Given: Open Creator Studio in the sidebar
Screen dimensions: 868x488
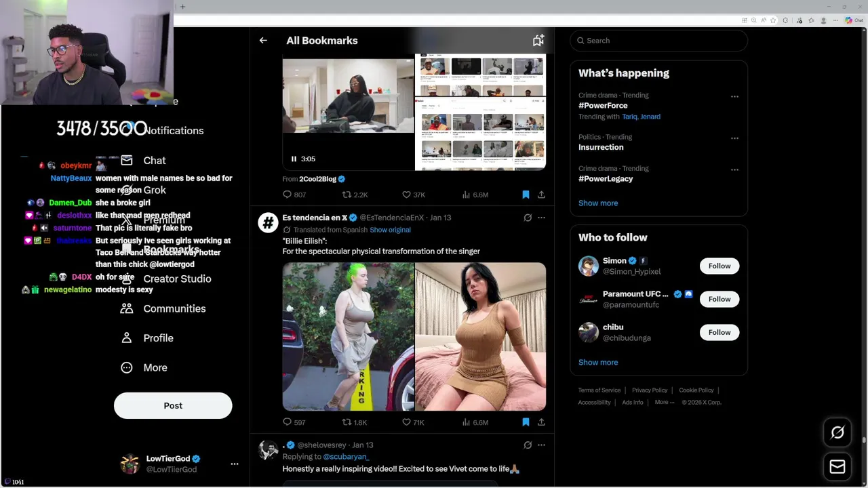Looking at the screenshot, I should [x=166, y=279].
